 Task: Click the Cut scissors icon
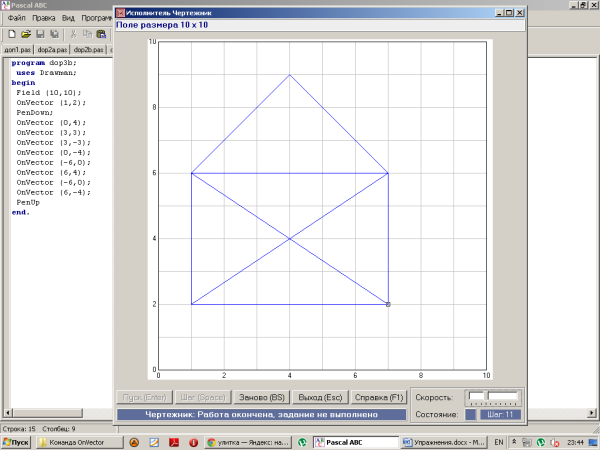coord(74,33)
